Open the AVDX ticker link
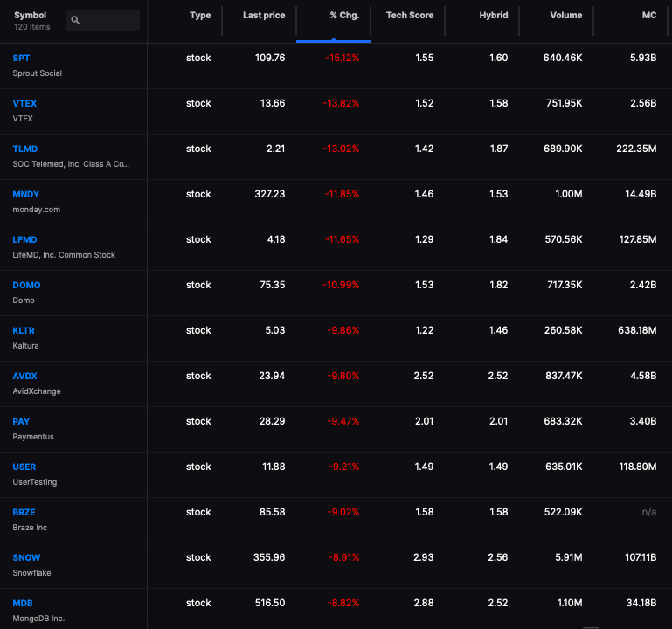 [24, 376]
